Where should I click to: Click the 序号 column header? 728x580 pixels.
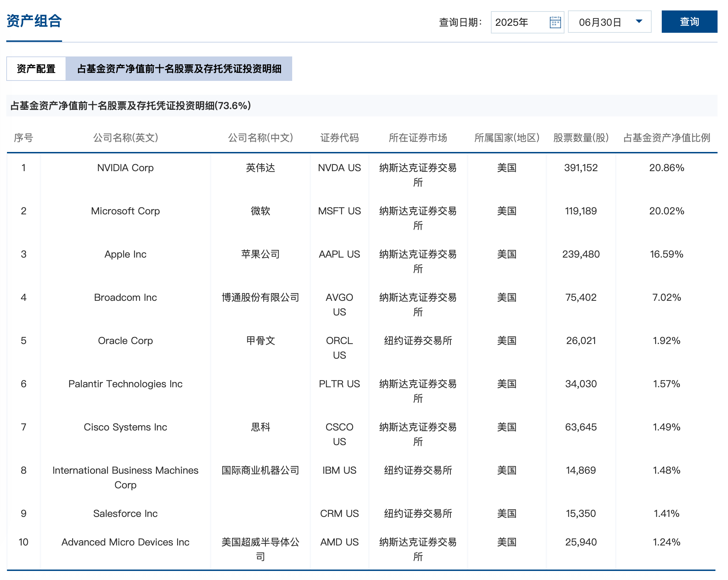click(x=23, y=138)
